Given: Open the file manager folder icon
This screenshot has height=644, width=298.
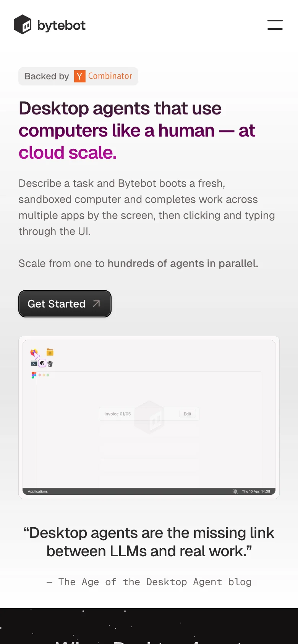Looking at the screenshot, I should point(50,351).
